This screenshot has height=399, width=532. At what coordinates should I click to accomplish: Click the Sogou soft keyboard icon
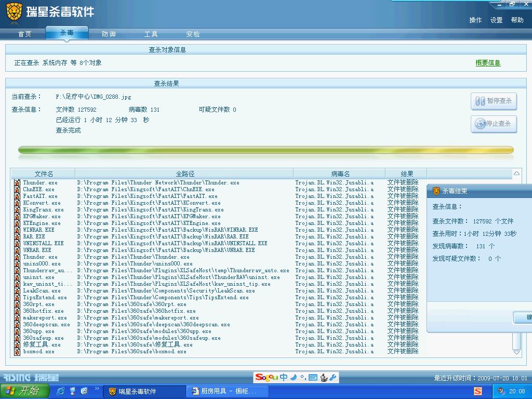(313, 378)
